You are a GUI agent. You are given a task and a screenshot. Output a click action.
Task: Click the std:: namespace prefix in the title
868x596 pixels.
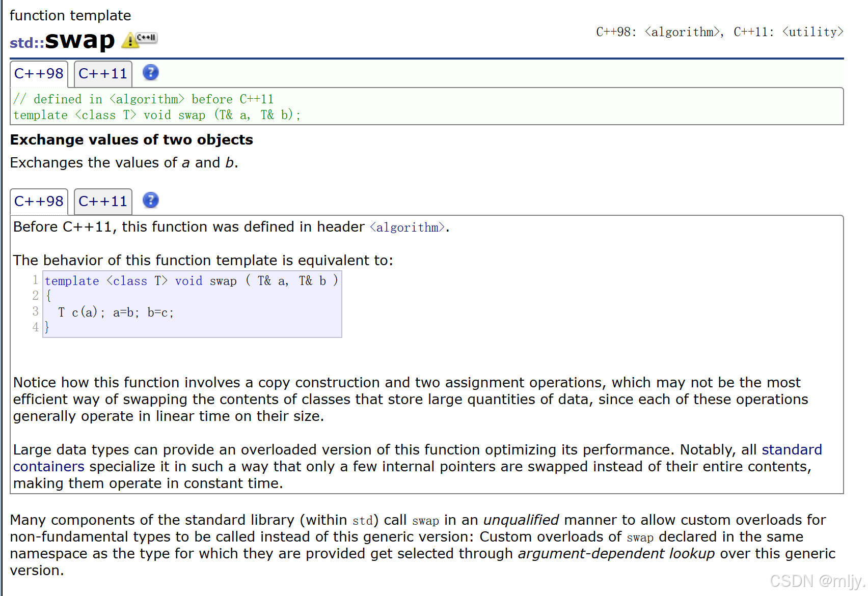tap(26, 43)
